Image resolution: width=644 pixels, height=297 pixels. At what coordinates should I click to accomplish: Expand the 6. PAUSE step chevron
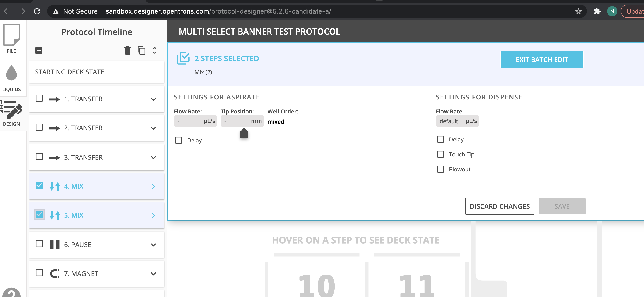click(153, 245)
